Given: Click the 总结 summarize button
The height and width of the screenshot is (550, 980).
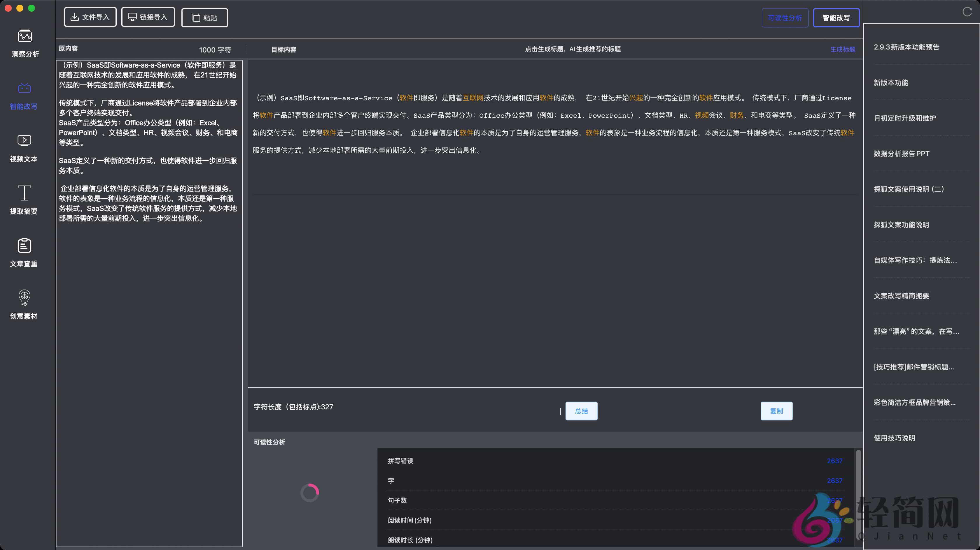Looking at the screenshot, I should pos(581,411).
